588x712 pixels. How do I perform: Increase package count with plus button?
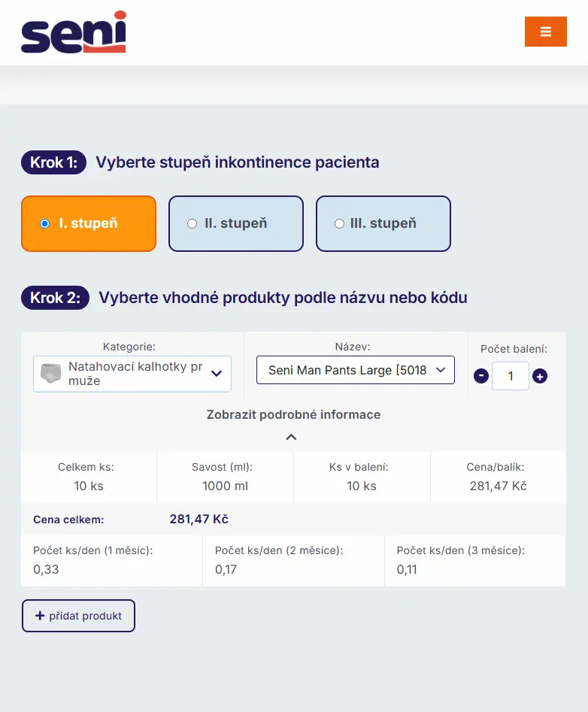539,376
